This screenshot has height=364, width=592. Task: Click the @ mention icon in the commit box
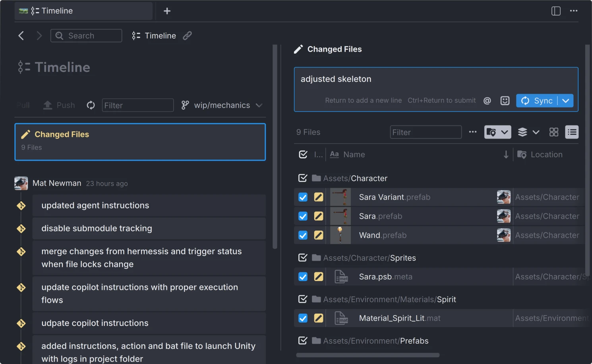[x=487, y=100]
